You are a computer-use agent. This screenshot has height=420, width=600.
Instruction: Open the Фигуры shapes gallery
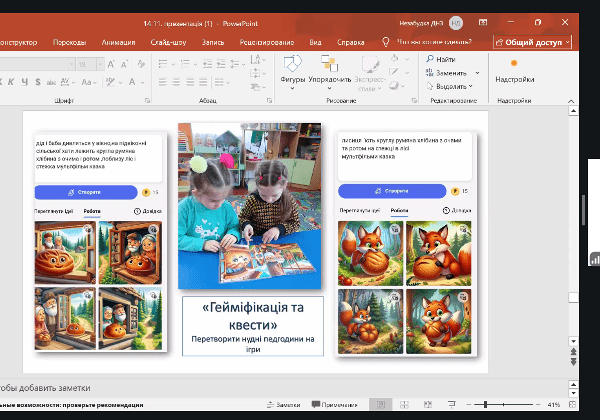(x=293, y=72)
